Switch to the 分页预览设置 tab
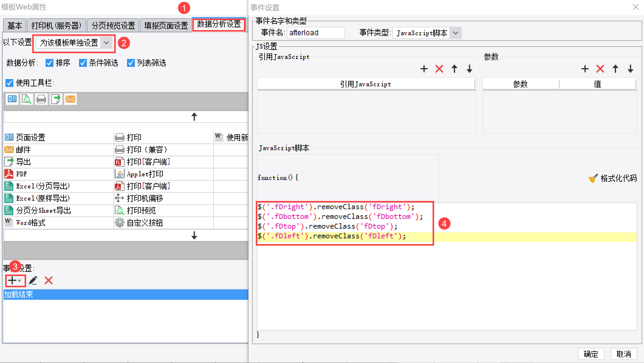This screenshot has width=644, height=363. [113, 26]
